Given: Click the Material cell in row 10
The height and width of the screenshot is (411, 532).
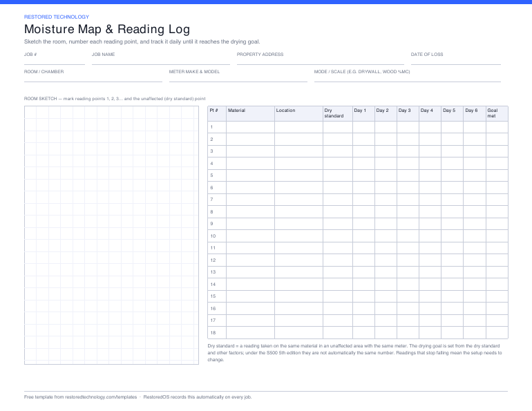Looking at the screenshot, I should tap(250, 236).
